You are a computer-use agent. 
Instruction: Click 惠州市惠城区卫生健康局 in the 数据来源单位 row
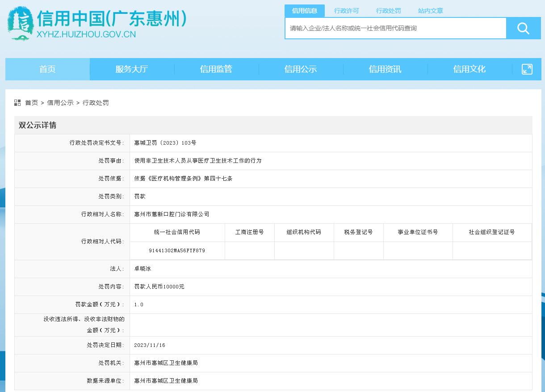[x=166, y=381]
